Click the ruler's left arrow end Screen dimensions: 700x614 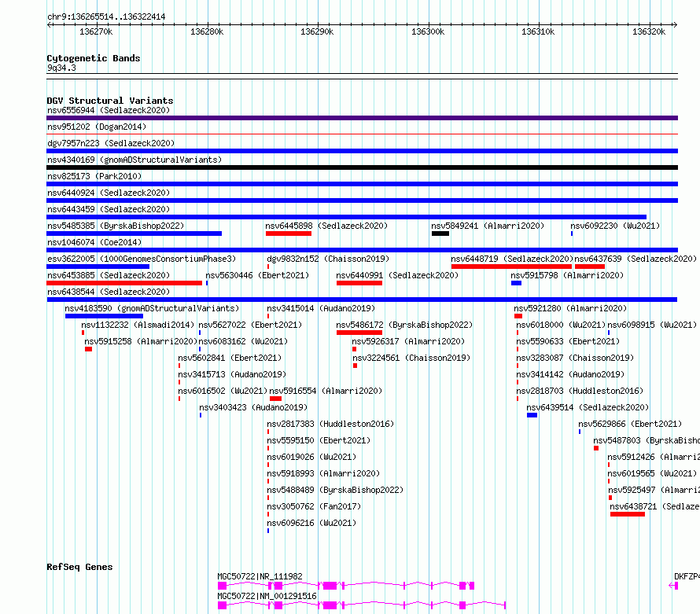[49, 24]
